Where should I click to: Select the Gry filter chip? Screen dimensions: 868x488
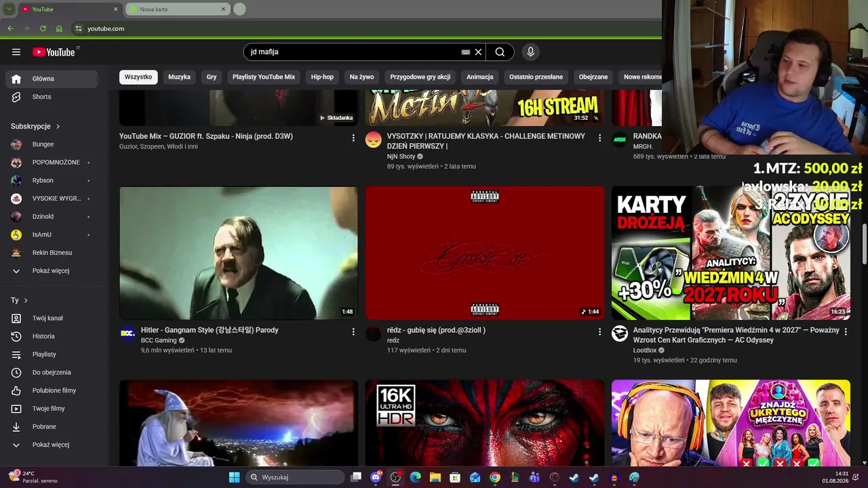click(212, 77)
